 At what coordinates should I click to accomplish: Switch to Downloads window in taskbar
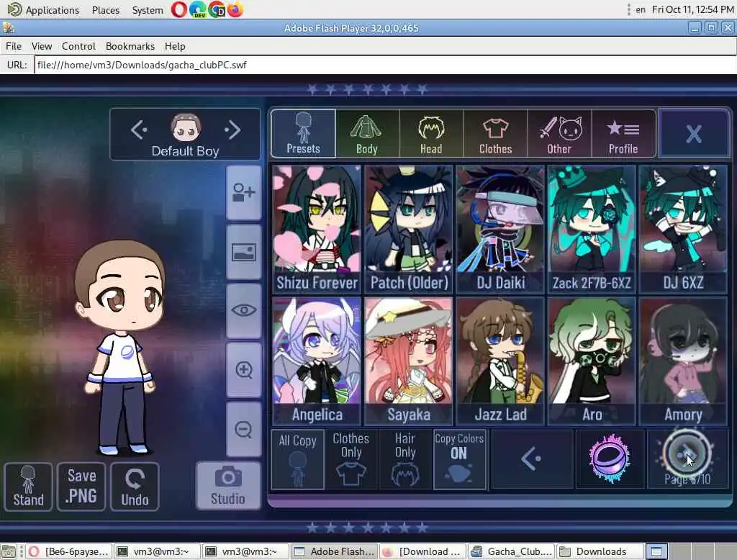click(x=600, y=551)
